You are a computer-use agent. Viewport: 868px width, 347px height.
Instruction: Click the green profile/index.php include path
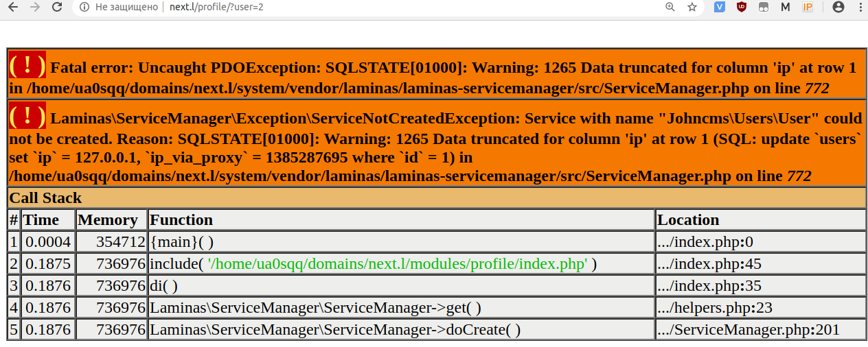coord(397,264)
